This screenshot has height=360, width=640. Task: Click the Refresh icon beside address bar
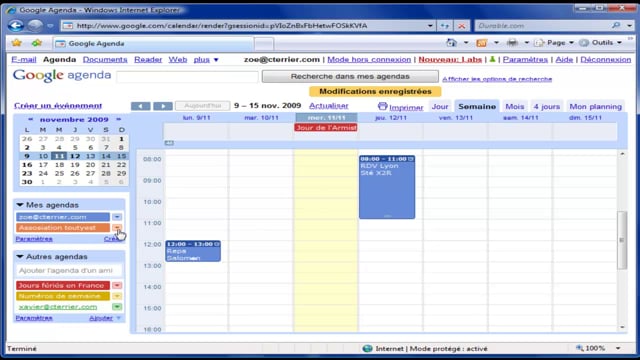444,26
